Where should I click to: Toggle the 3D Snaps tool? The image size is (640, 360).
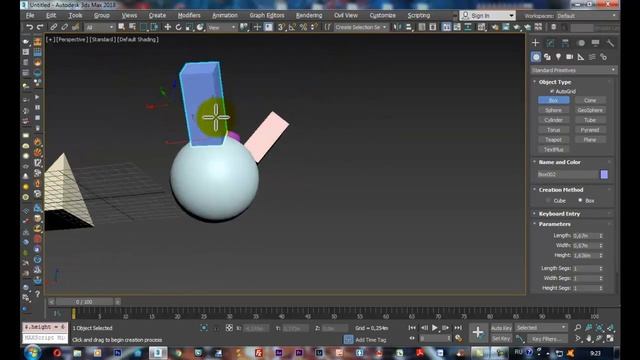281,27
